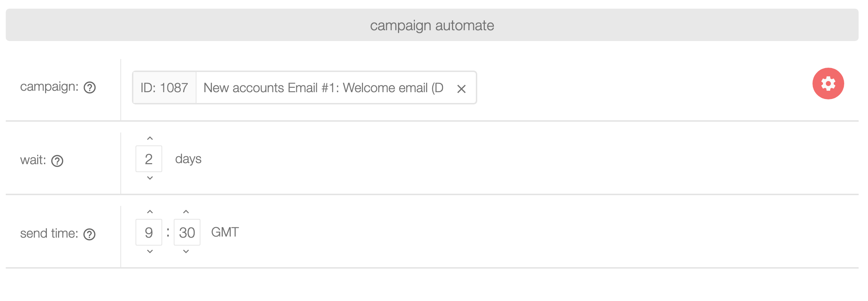This screenshot has width=868, height=301.
Task: Click the days unit label
Action: 188,159
